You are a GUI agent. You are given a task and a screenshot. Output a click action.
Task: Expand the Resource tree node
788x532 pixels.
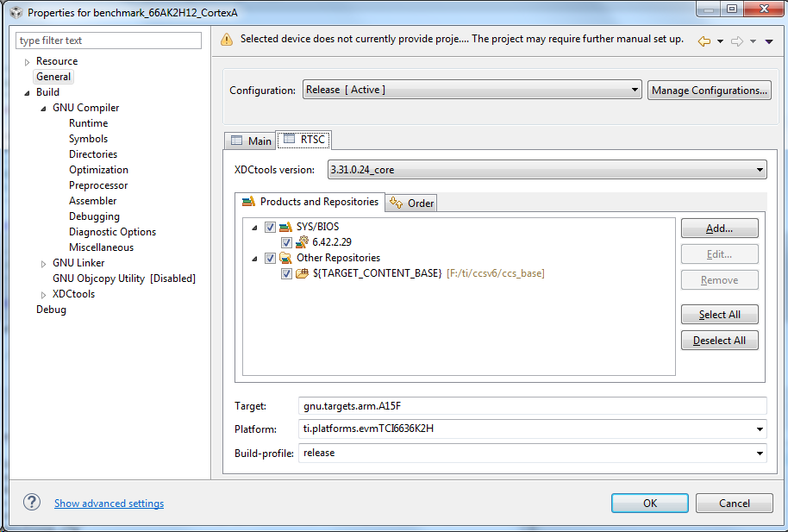coord(27,62)
